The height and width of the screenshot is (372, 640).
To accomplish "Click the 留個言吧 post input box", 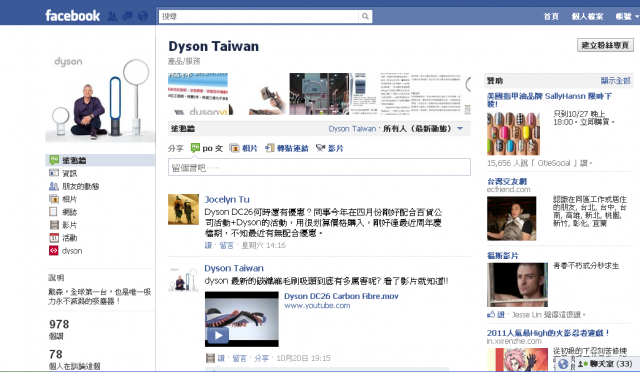I will [319, 167].
